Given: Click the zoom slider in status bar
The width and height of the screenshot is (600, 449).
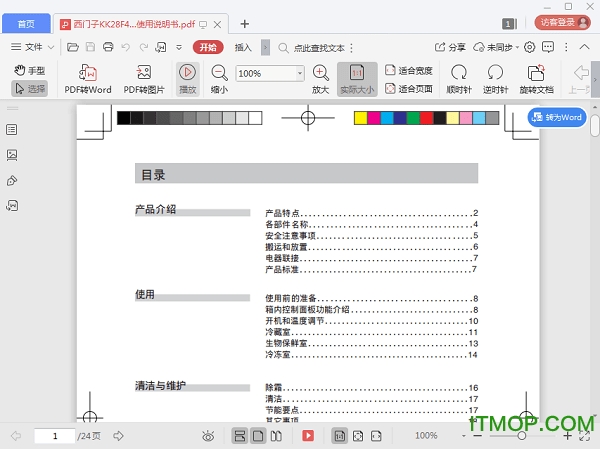Looking at the screenshot, I should point(521,436).
